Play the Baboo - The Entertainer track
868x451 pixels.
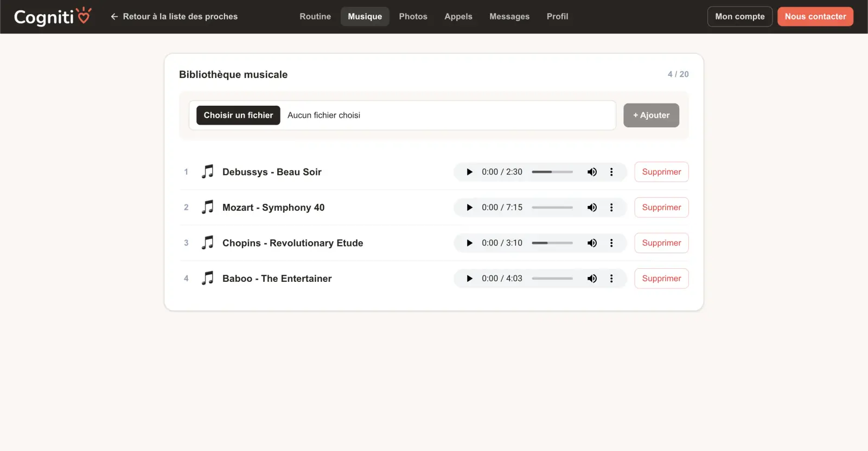[x=469, y=279]
